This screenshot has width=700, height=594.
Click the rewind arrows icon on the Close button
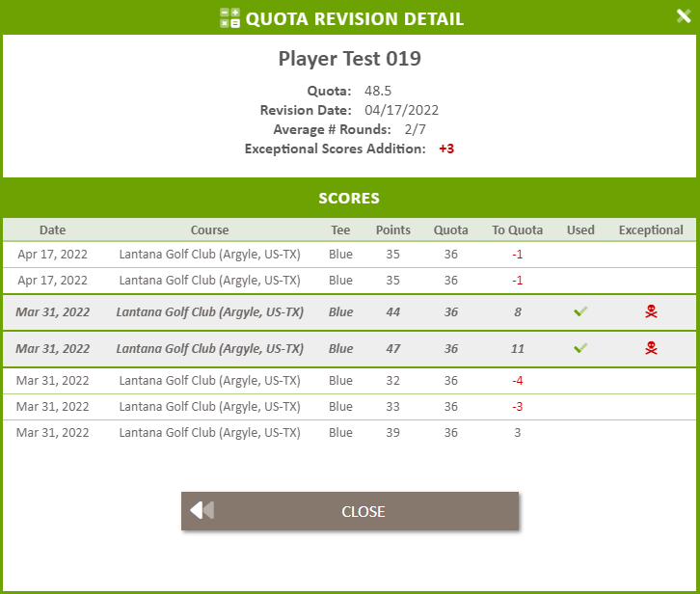202,510
